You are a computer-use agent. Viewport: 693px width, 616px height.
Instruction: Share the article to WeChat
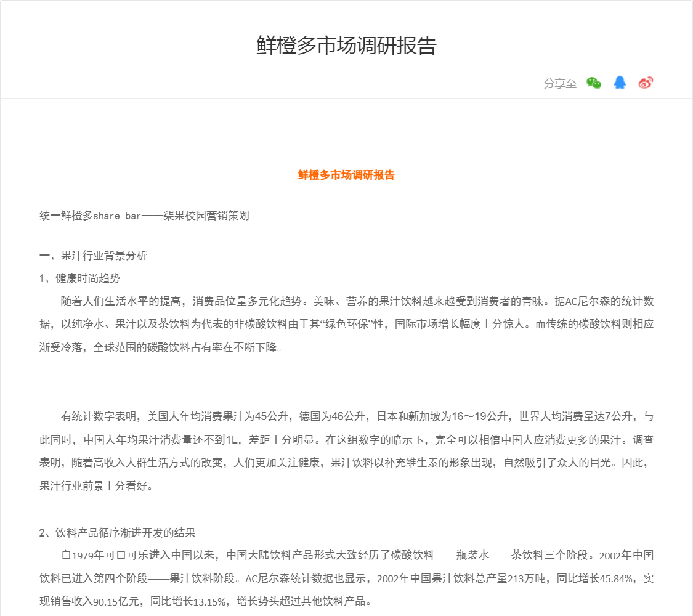click(x=594, y=83)
